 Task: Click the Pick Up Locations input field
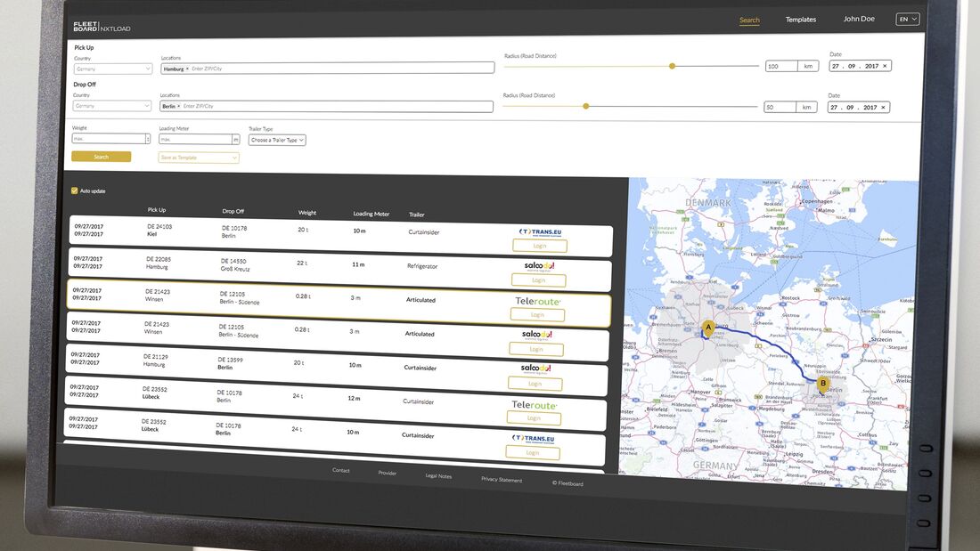click(x=327, y=68)
